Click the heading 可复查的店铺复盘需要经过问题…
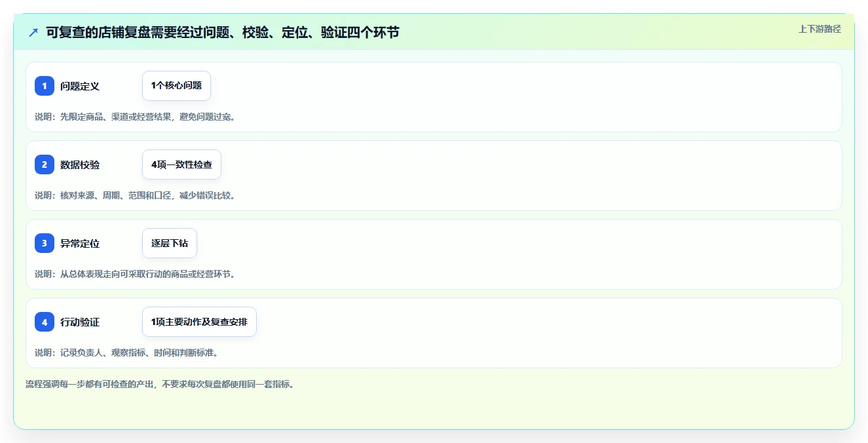Viewport: 868px width, 443px height. tap(223, 32)
